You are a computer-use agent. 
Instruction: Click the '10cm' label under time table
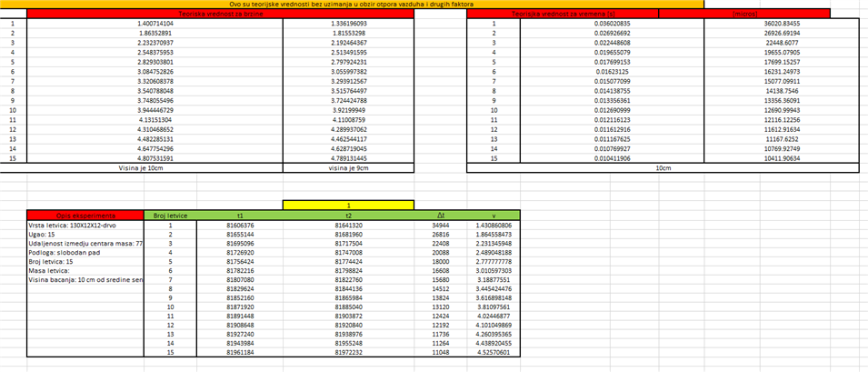(x=663, y=167)
